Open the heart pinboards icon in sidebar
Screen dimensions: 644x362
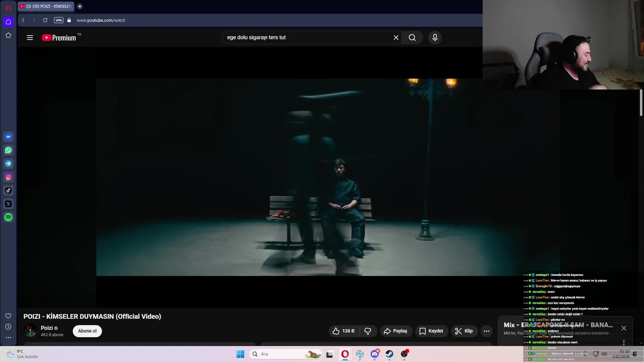(8, 316)
